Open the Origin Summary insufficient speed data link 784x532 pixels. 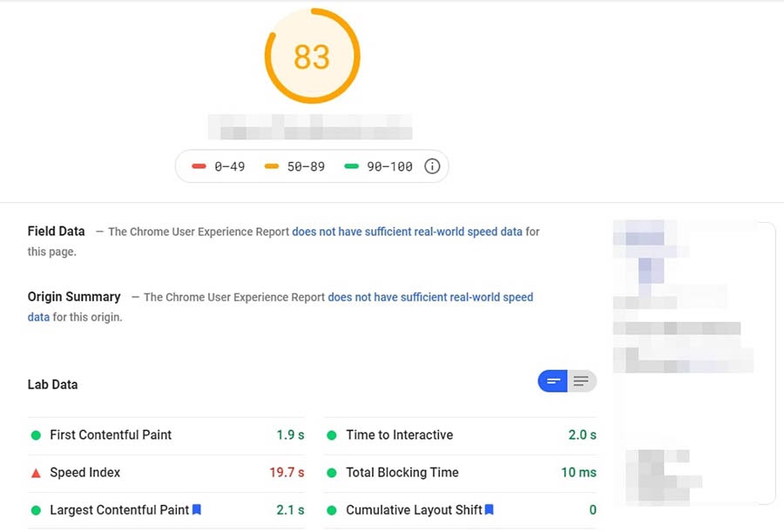(x=429, y=297)
